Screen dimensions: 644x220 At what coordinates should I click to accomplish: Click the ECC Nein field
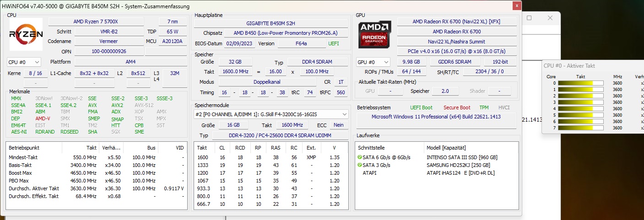click(338, 125)
